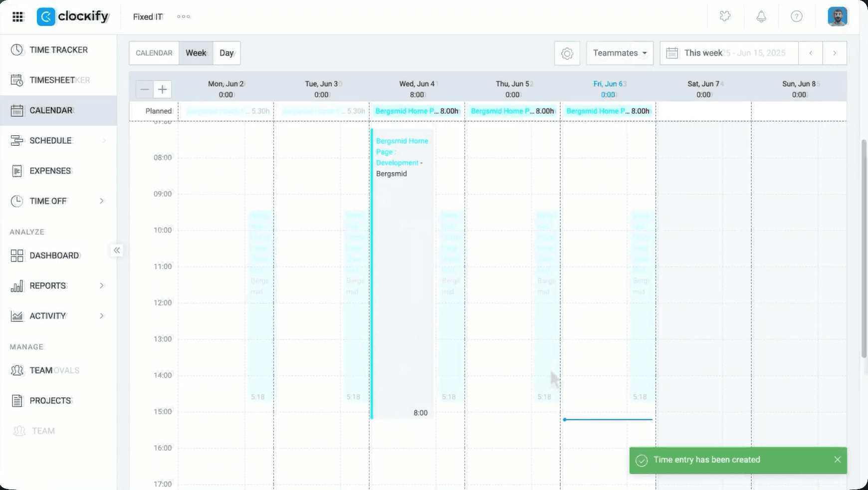Expand the Activity submenu arrow
The height and width of the screenshot is (490, 868).
click(102, 316)
